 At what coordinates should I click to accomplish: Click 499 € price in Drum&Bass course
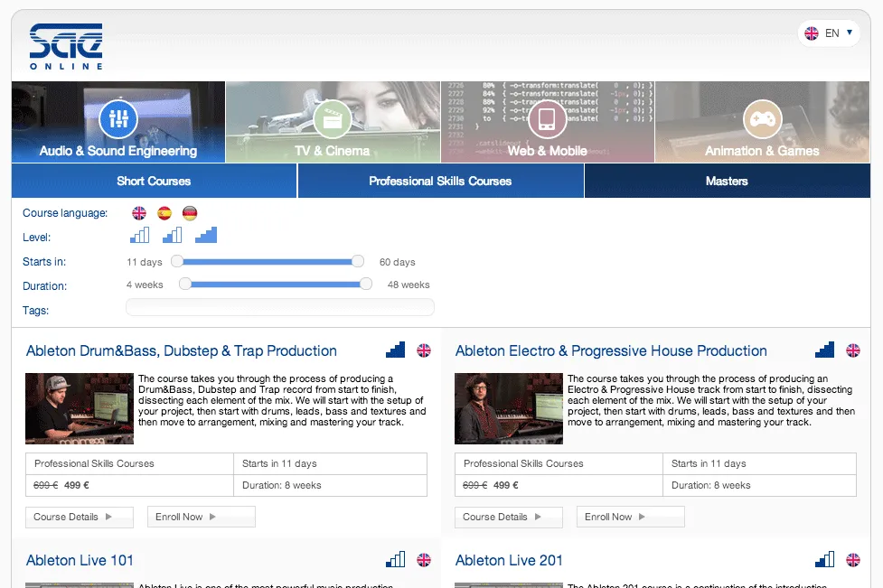77,485
